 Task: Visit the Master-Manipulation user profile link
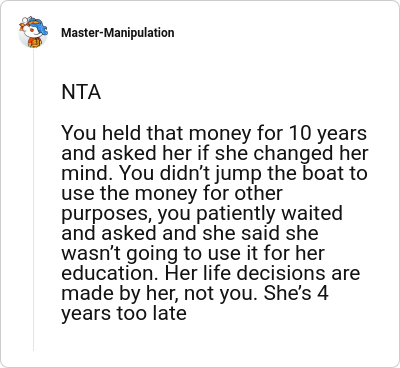click(118, 33)
